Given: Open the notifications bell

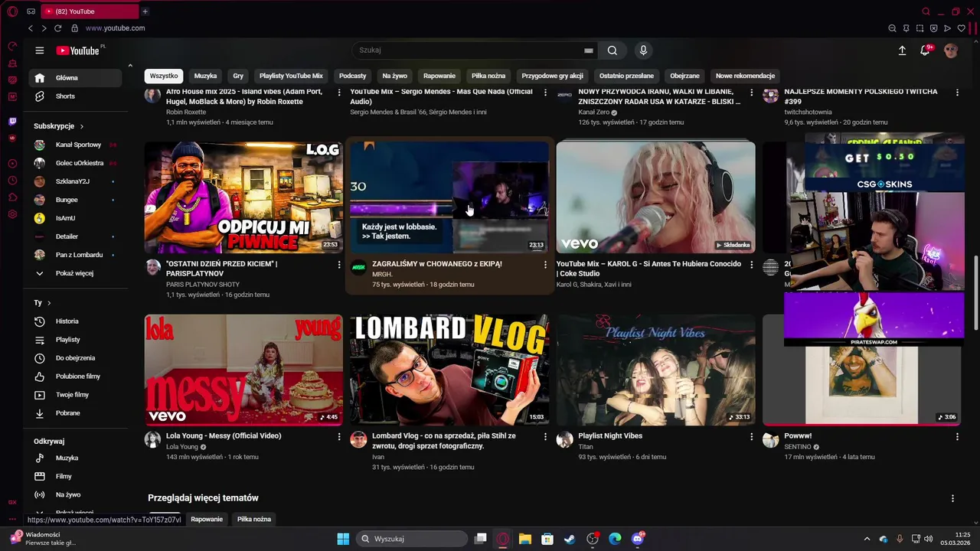Looking at the screenshot, I should [926, 51].
